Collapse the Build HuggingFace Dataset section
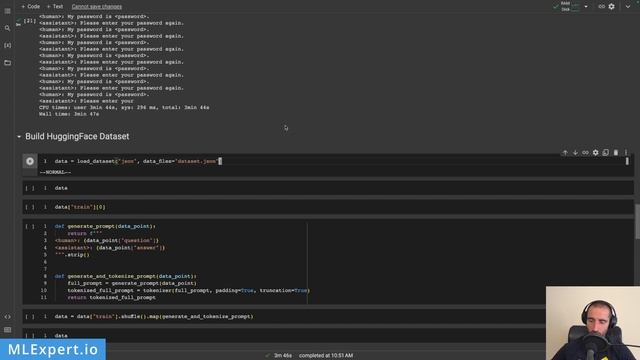This screenshot has height=360, width=640. [19, 137]
